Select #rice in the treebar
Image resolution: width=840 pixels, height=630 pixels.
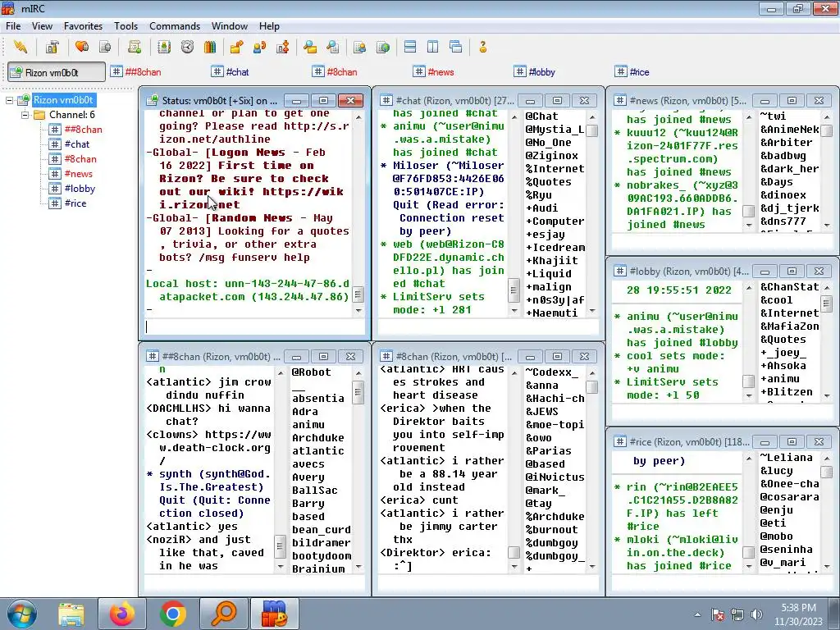pyautogui.click(x=75, y=203)
